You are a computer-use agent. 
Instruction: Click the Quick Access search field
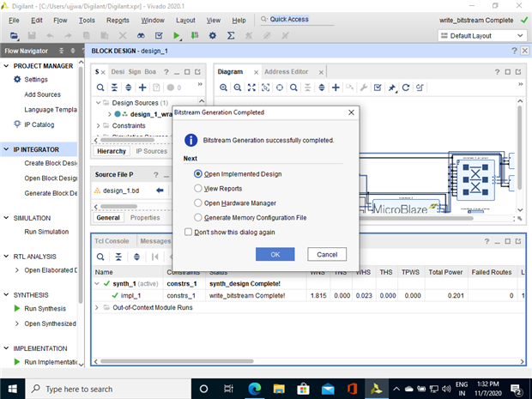point(297,20)
